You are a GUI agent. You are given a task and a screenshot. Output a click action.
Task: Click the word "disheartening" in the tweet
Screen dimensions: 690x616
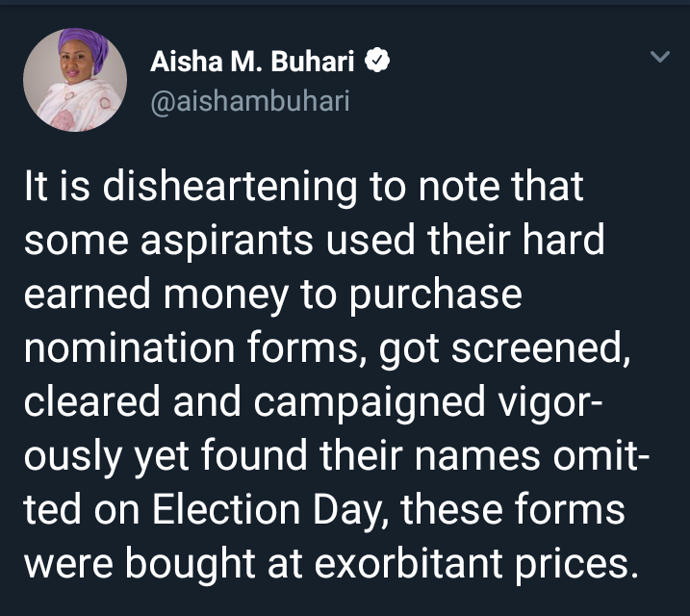tap(230, 187)
